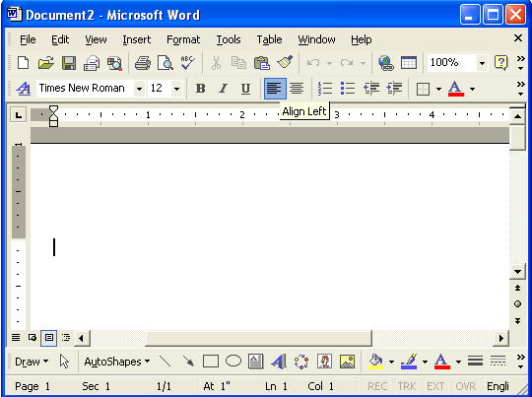The width and height of the screenshot is (532, 397).
Task: Insert Clip Art from the Drawing toolbar
Action: [324, 362]
